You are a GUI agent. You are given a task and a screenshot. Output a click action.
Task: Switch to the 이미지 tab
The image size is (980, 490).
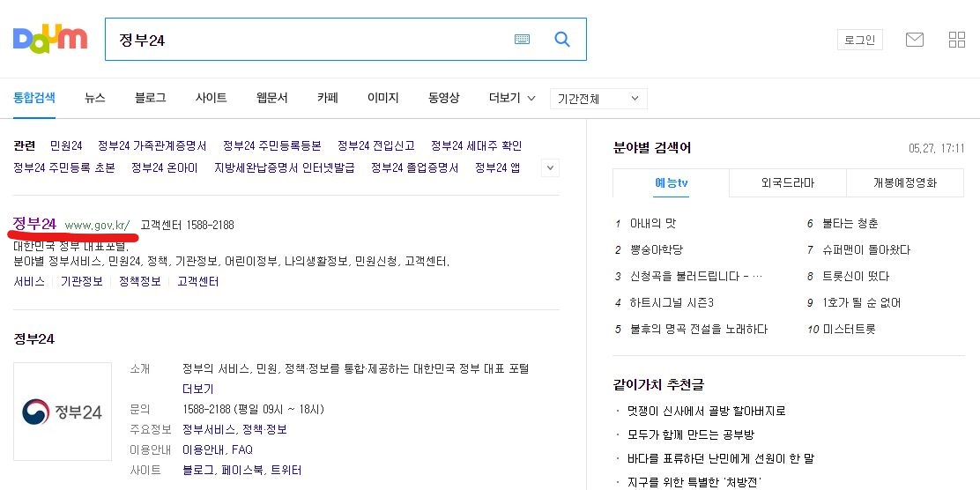tap(383, 98)
